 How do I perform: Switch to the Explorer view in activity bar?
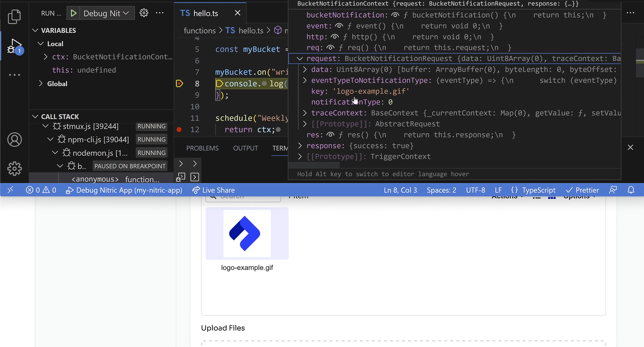click(14, 17)
